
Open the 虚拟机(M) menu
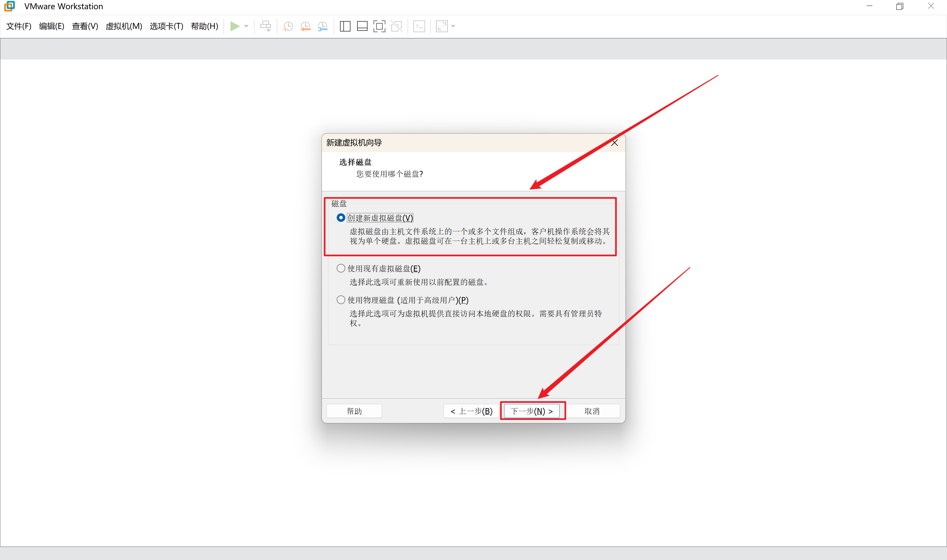(123, 26)
